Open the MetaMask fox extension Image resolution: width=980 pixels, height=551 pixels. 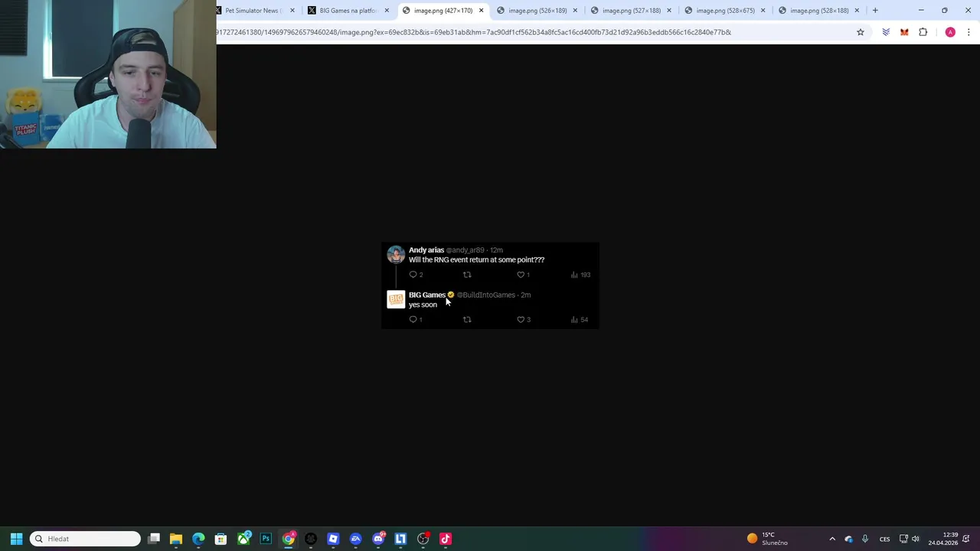coord(904,32)
